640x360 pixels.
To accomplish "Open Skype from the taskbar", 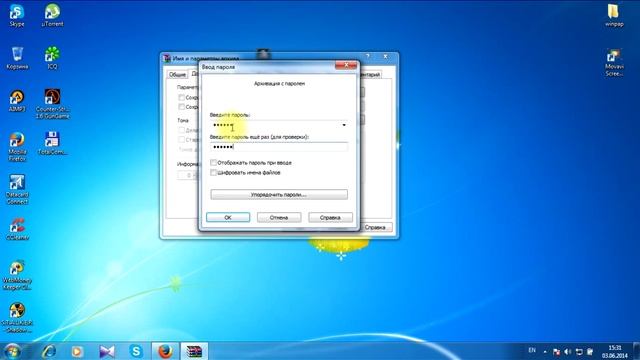I will 136,351.
